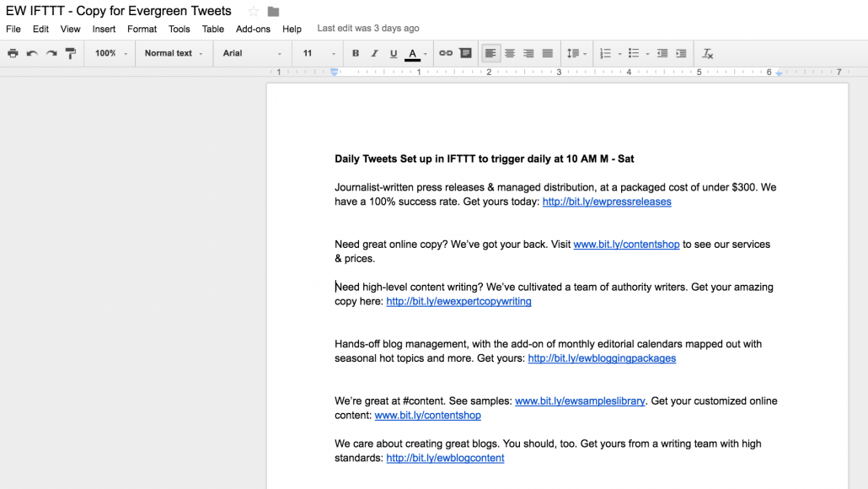Open the bit.ly/ewexpertcopywriting link
The image size is (868, 489).
[458, 301]
